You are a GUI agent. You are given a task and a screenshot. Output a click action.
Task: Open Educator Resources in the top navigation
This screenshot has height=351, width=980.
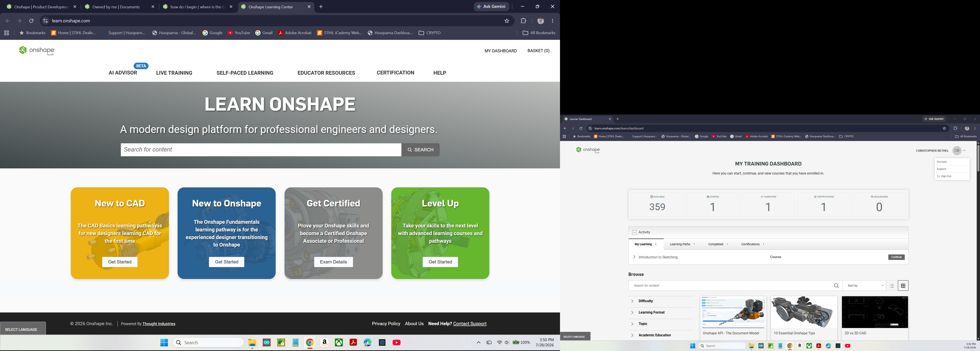pyautogui.click(x=326, y=73)
